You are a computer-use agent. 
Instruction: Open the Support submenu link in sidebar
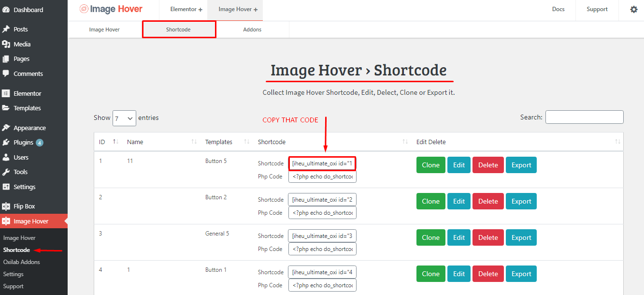point(14,286)
